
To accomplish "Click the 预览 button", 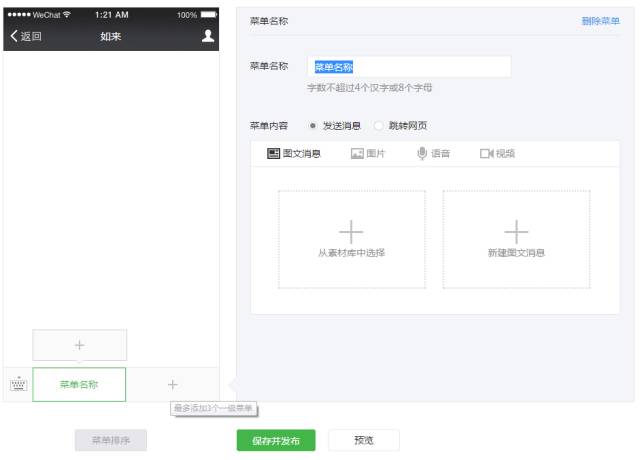I will coord(364,440).
